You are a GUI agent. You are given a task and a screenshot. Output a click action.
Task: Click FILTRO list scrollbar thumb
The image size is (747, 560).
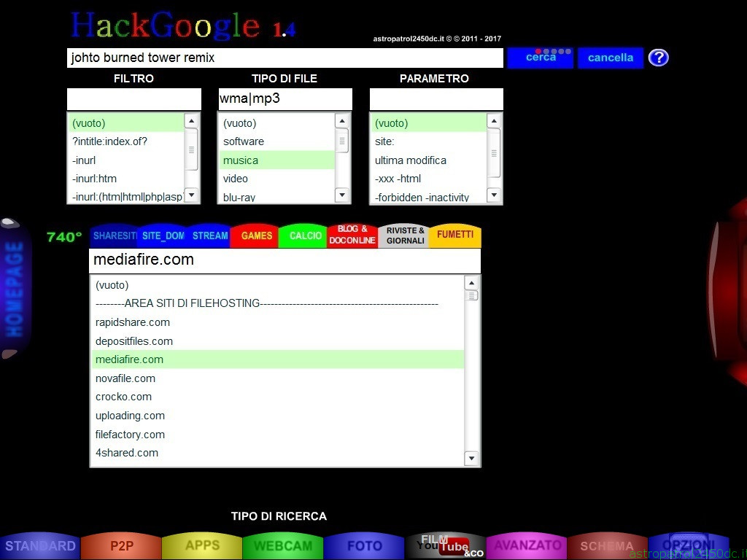pyautogui.click(x=192, y=150)
